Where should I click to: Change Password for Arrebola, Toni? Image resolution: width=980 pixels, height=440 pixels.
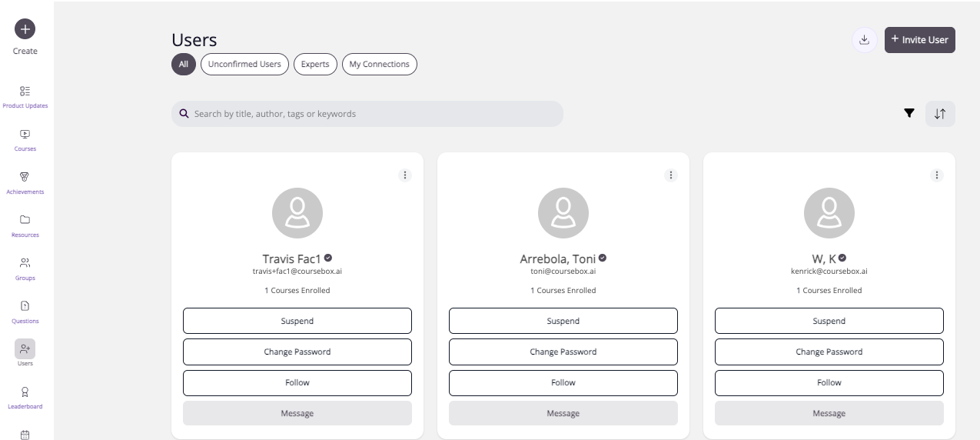point(563,352)
